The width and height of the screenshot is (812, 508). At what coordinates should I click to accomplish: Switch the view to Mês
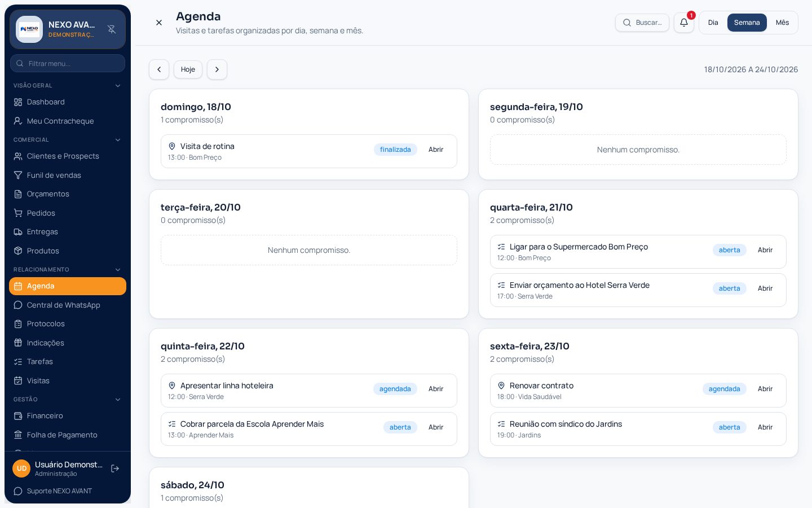pos(782,23)
